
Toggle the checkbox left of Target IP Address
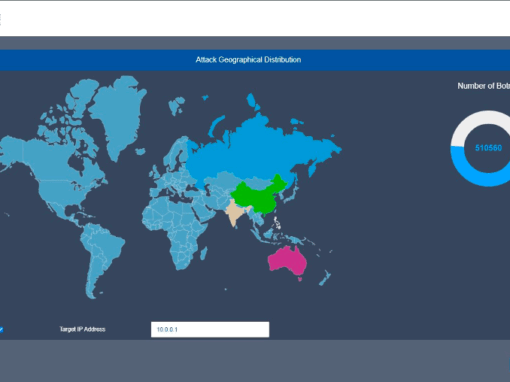click(1, 330)
